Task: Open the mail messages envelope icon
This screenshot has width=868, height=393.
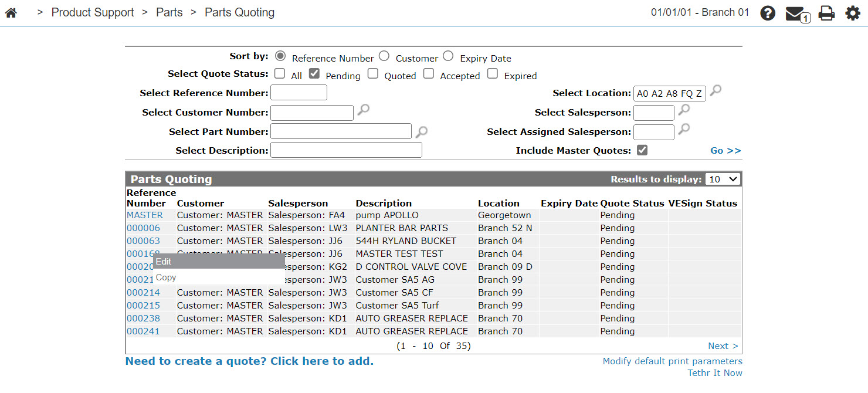Action: [795, 13]
